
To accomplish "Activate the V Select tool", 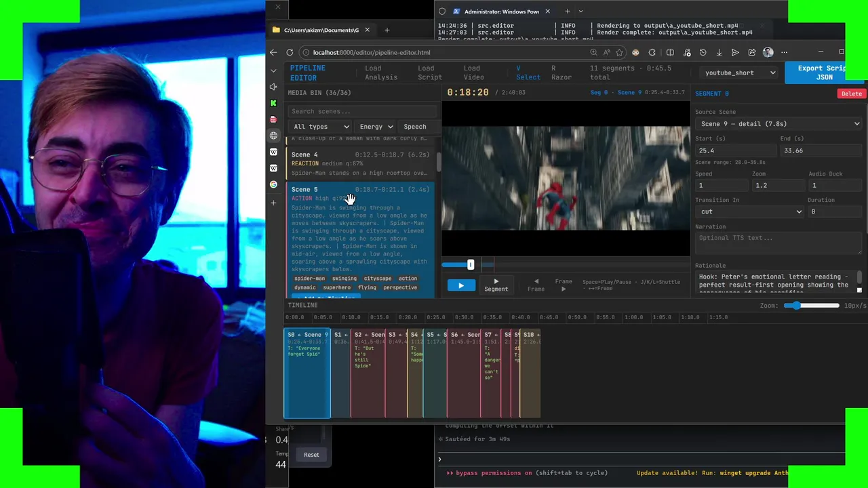I will [528, 73].
